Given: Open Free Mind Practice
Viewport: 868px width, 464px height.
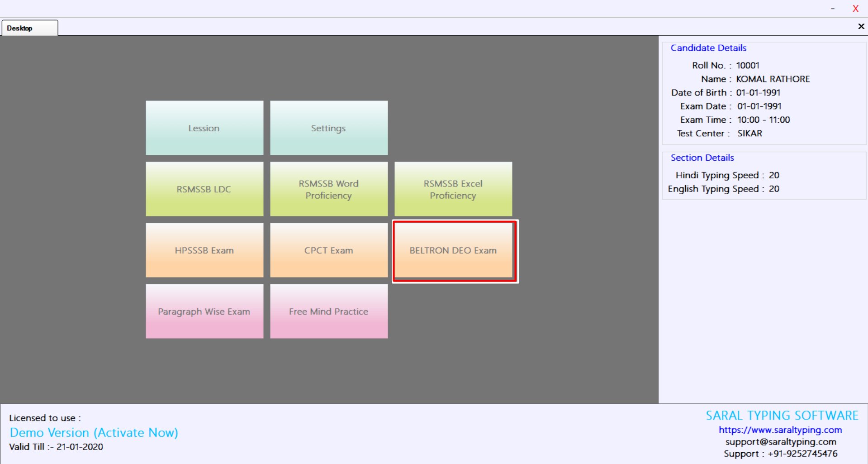Looking at the screenshot, I should [x=328, y=311].
